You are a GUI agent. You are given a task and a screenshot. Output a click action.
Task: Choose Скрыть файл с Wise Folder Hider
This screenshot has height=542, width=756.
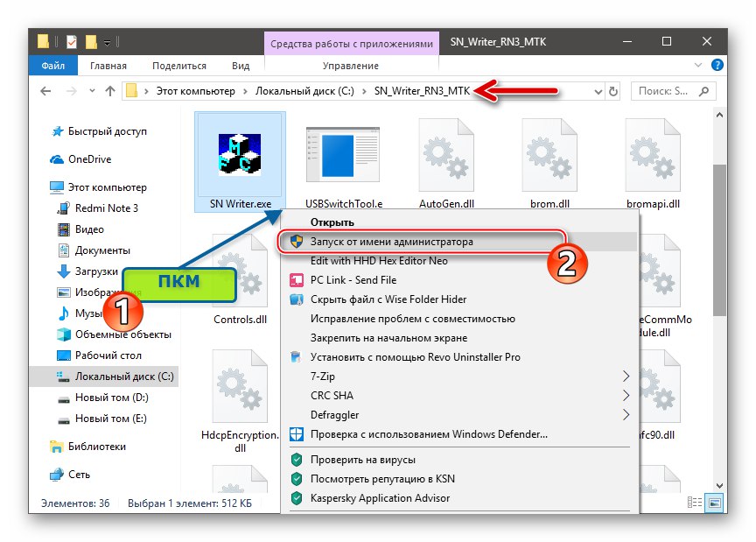[x=459, y=299]
